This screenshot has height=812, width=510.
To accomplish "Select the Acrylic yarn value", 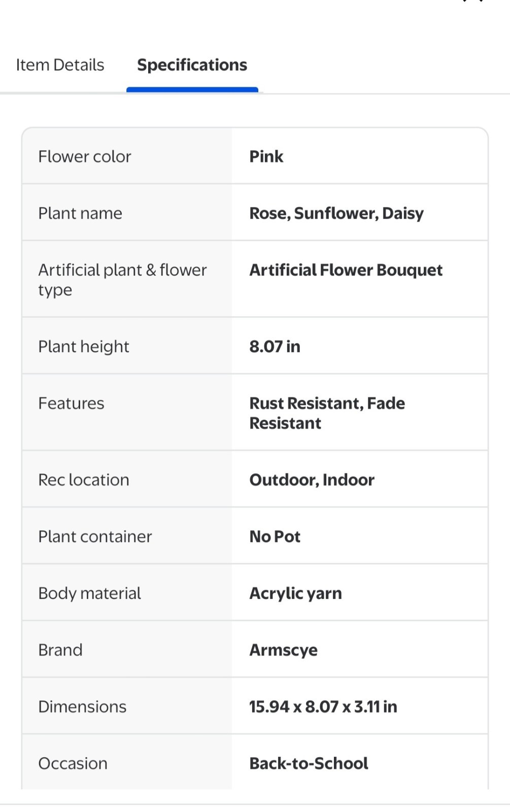I will click(x=296, y=593).
